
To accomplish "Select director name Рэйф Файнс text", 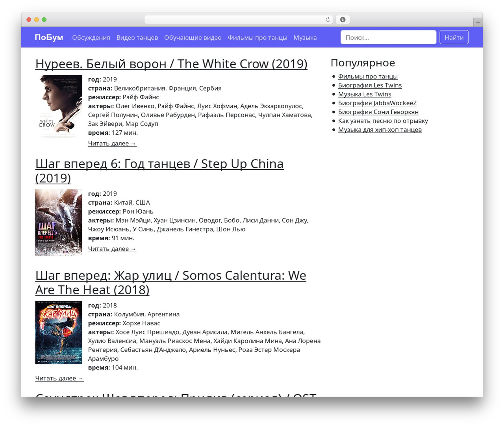I will (141, 97).
